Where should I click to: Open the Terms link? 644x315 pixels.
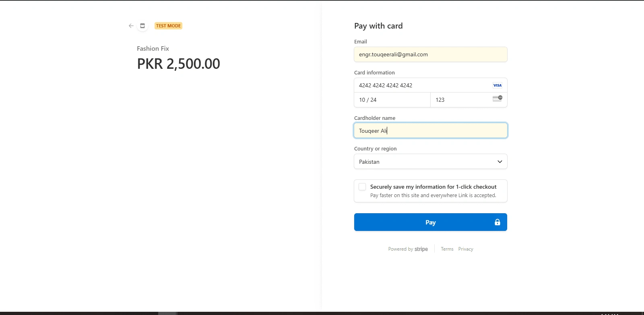(447, 249)
